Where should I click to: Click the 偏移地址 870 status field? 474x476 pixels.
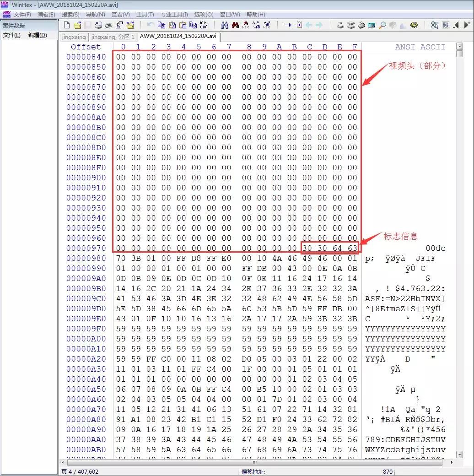[317, 471]
